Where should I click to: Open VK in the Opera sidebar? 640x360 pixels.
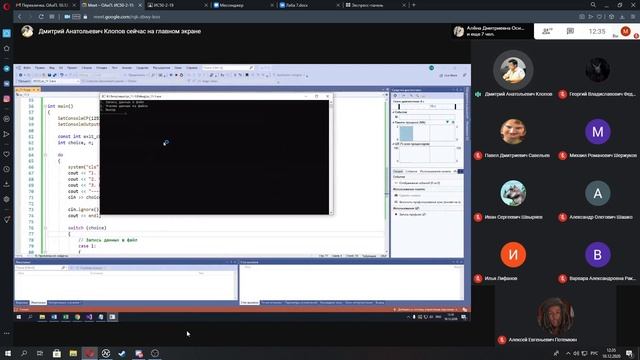7,84
